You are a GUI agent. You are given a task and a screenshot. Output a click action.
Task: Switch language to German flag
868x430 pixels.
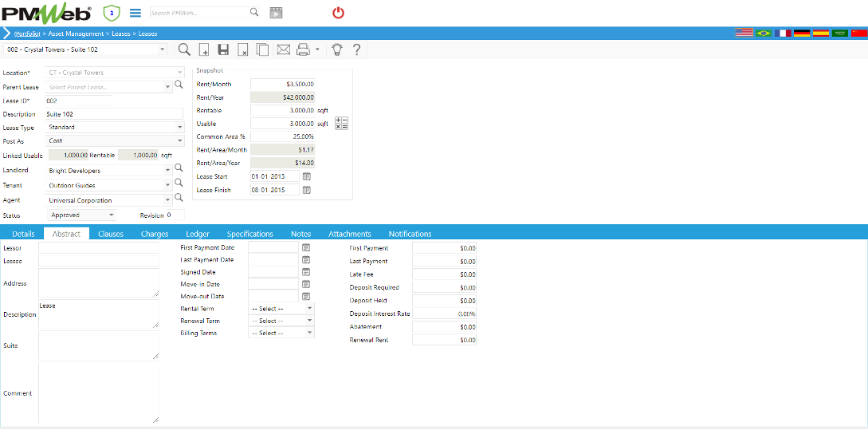point(802,34)
